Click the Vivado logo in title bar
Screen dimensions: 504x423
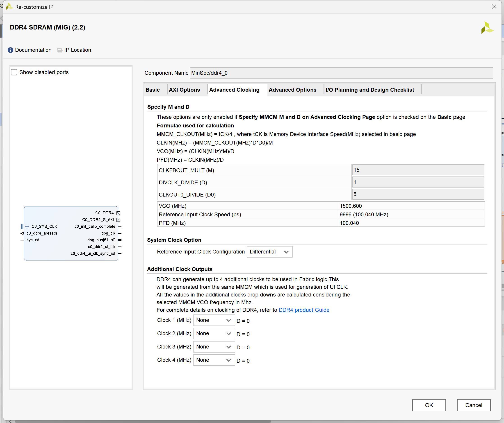9,7
